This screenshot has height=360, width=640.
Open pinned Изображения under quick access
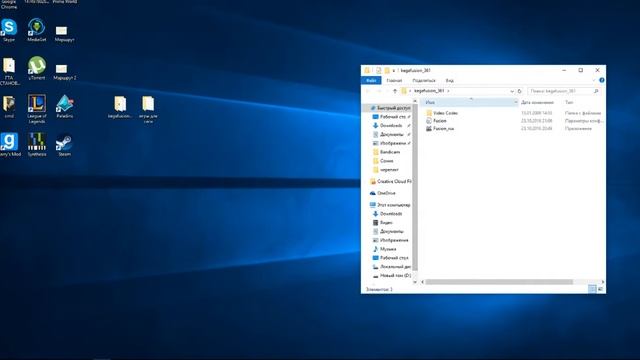click(391, 143)
